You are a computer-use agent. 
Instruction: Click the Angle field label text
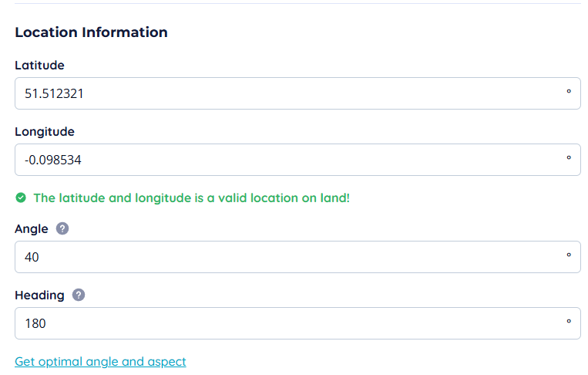(32, 229)
